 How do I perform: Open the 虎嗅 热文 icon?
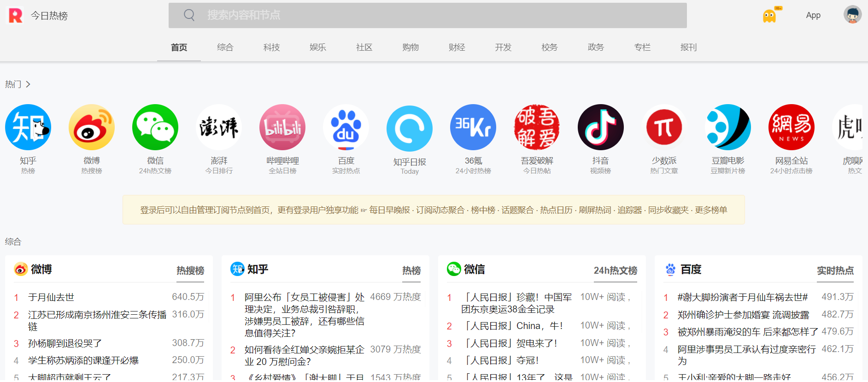[x=847, y=127]
